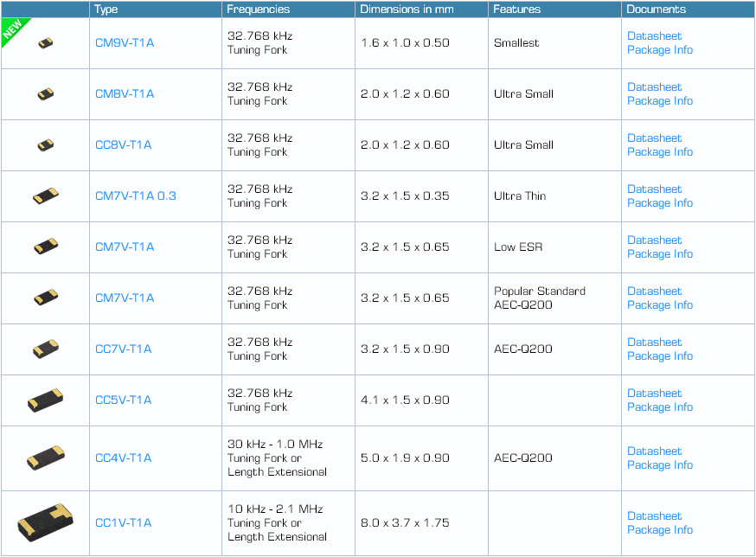Viewport: 756px width, 557px height.
Task: Open Datasheet for the CC1V-T1A row
Action: click(x=654, y=516)
